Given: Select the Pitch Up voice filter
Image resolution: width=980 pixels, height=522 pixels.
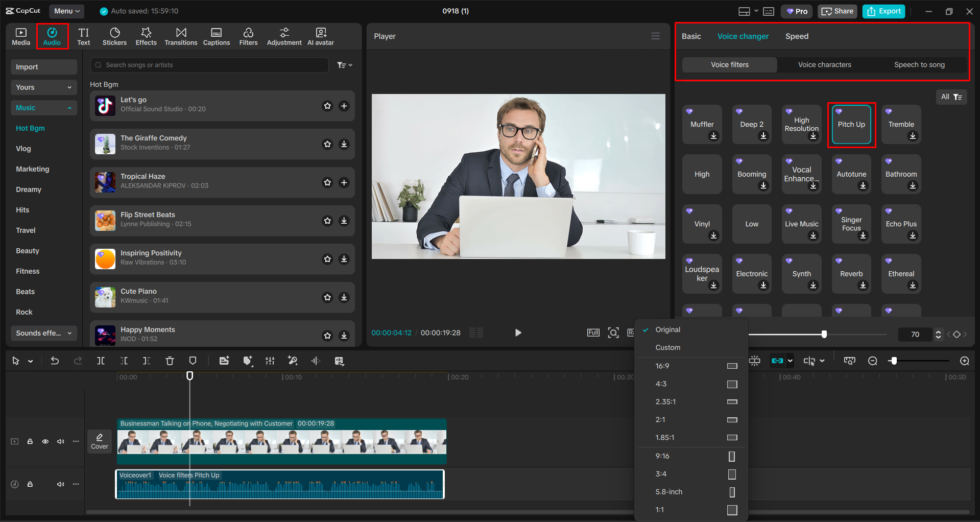Looking at the screenshot, I should 851,124.
